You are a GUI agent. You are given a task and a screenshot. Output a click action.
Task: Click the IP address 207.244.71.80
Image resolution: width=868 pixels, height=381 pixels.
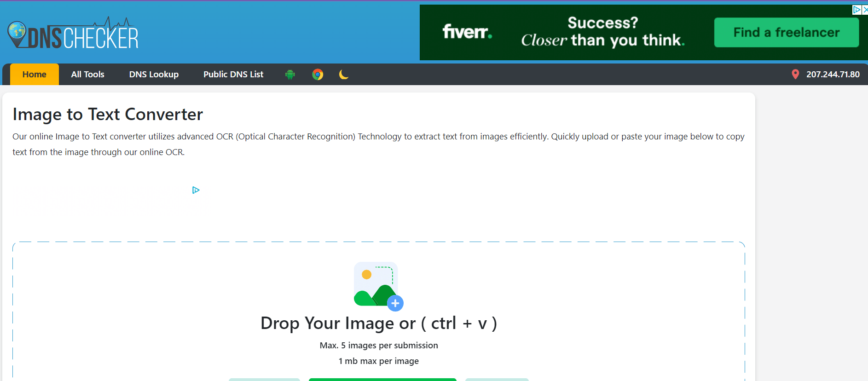(833, 75)
